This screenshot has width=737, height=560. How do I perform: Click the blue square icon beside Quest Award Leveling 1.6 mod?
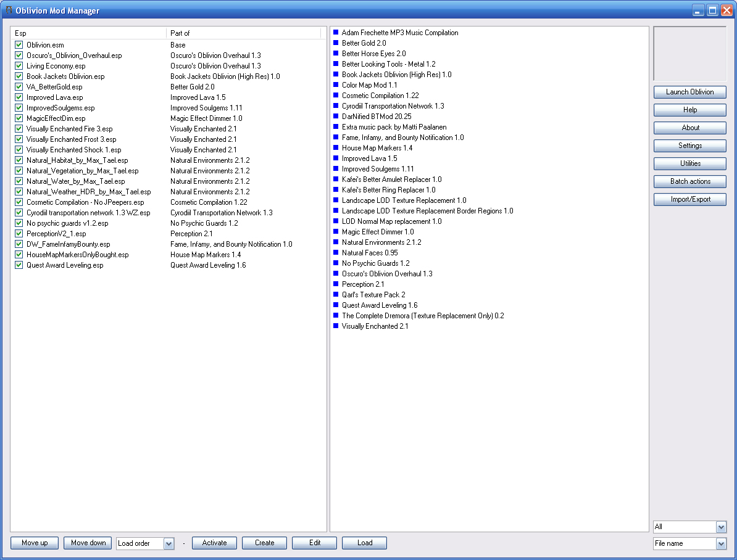pos(336,305)
